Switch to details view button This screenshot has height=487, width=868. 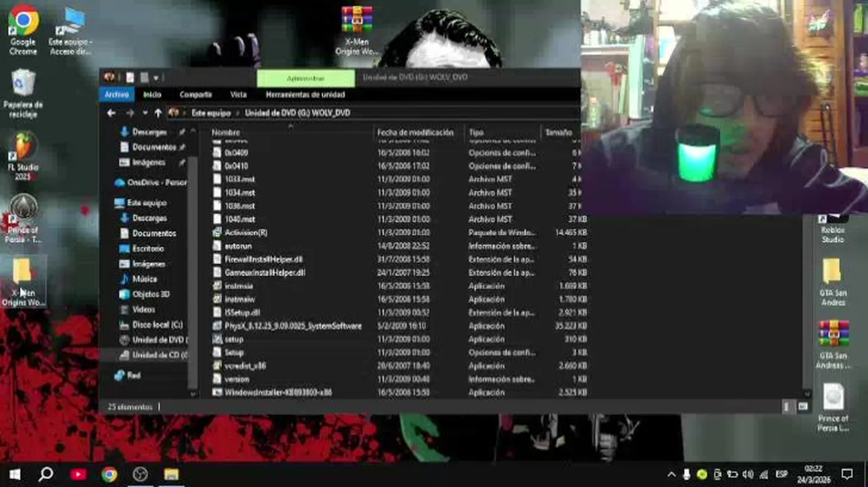788,407
